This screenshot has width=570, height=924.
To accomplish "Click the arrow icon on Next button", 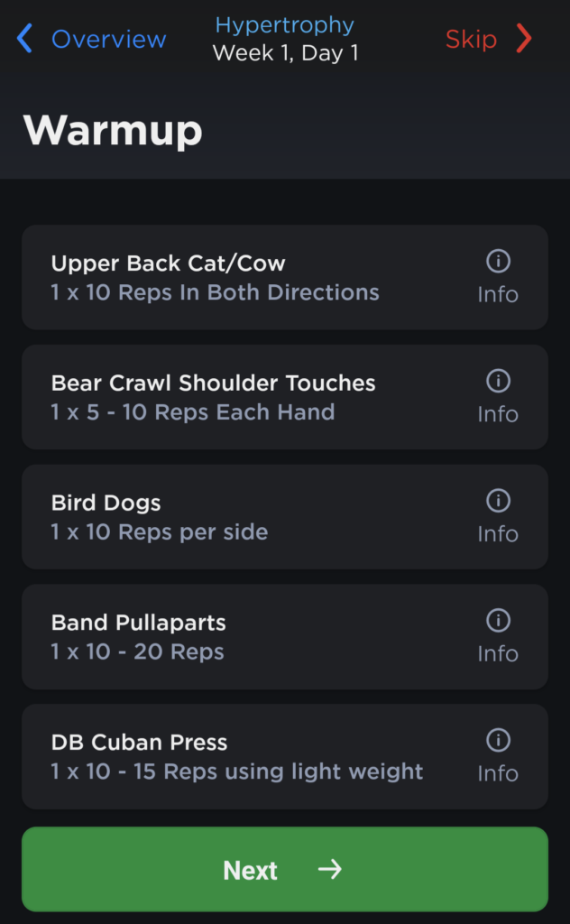I will tap(330, 869).
